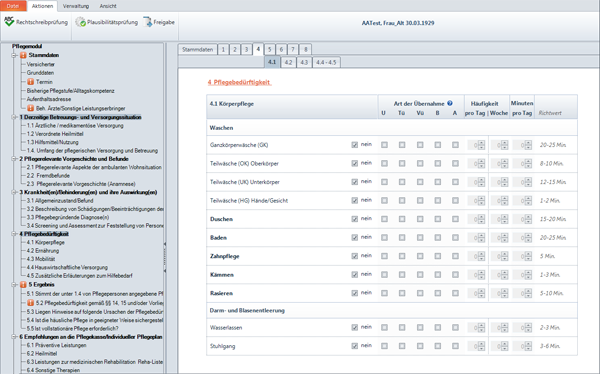Tick the Tü checkbox for Stuhlgang
600x374 pixels.
pos(402,346)
